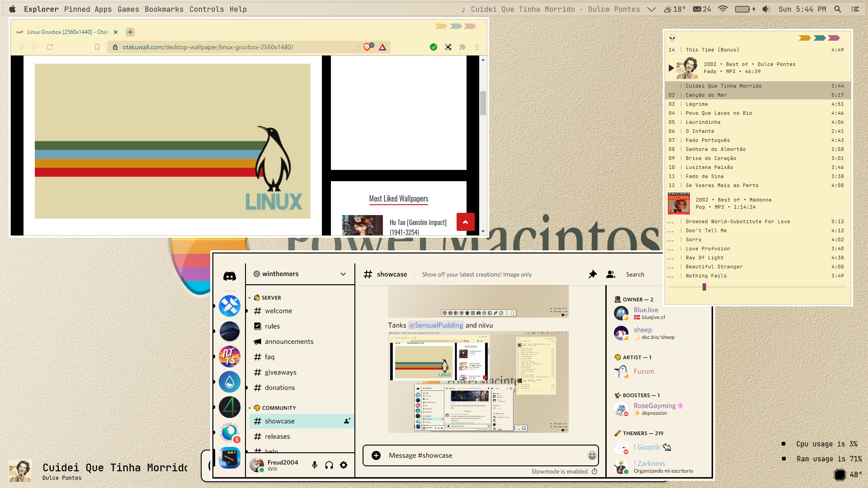Expand the winthemers server dropdown
Screen dimensions: 868x488
(343, 274)
